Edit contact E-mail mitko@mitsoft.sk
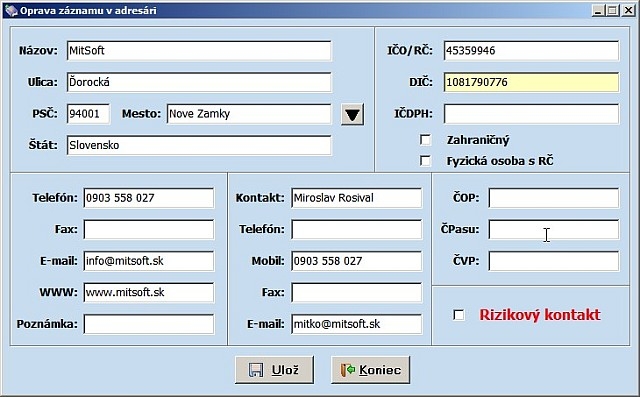 [357, 324]
